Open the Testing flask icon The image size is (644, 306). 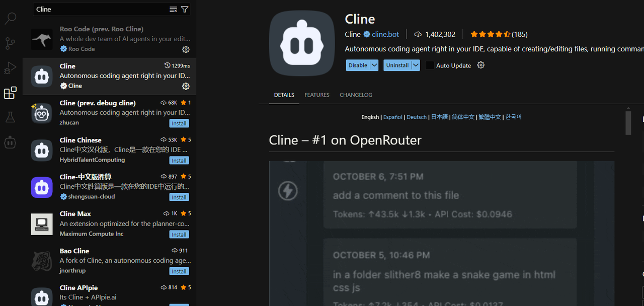click(10, 117)
